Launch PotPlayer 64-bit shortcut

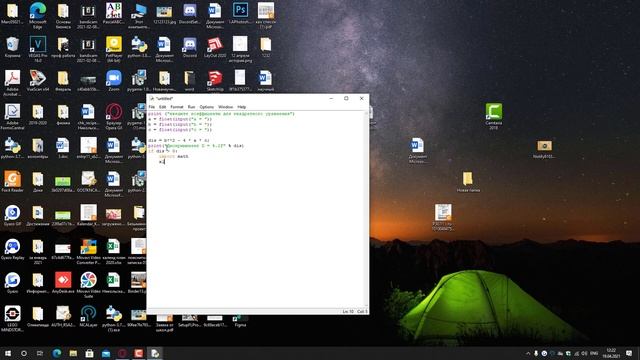(113, 49)
